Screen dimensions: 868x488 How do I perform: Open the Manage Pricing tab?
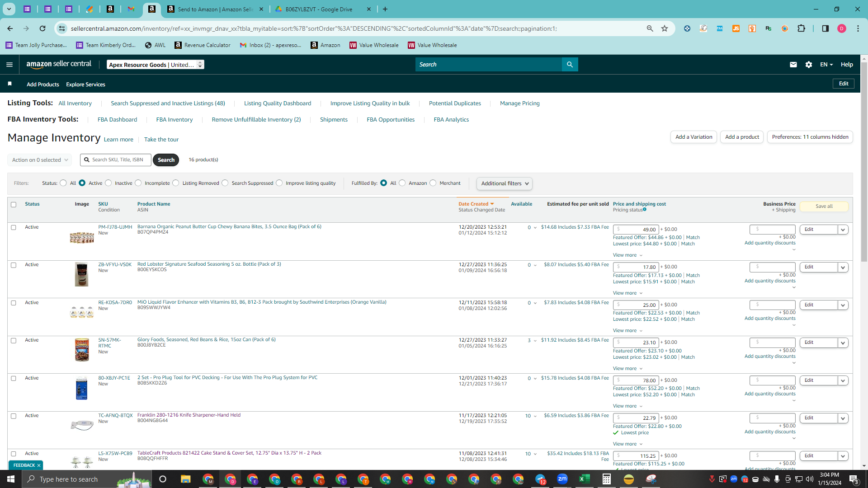pyautogui.click(x=520, y=103)
